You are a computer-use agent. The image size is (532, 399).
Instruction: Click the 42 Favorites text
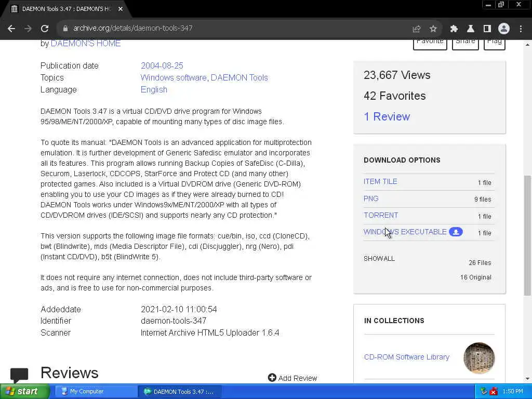point(395,96)
